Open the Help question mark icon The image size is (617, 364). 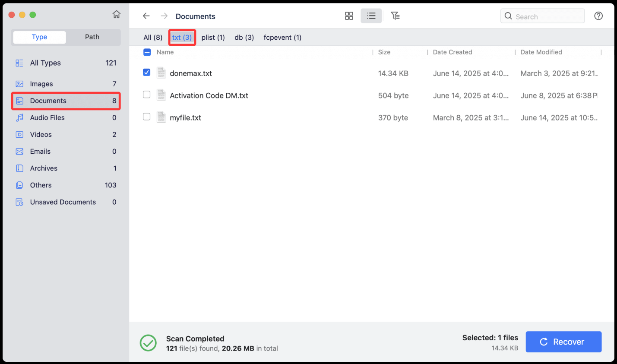click(x=598, y=16)
